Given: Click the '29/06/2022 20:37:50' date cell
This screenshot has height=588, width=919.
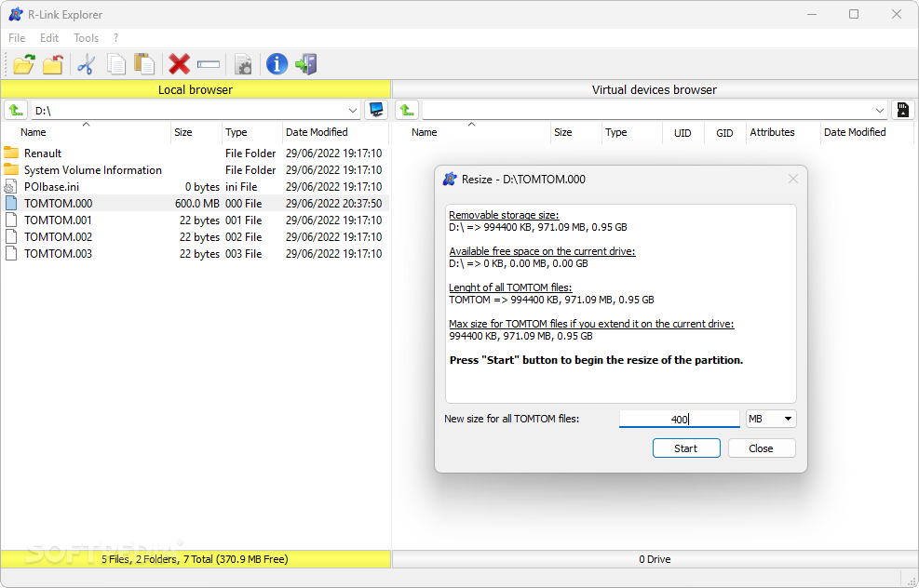Looking at the screenshot, I should (x=333, y=203).
